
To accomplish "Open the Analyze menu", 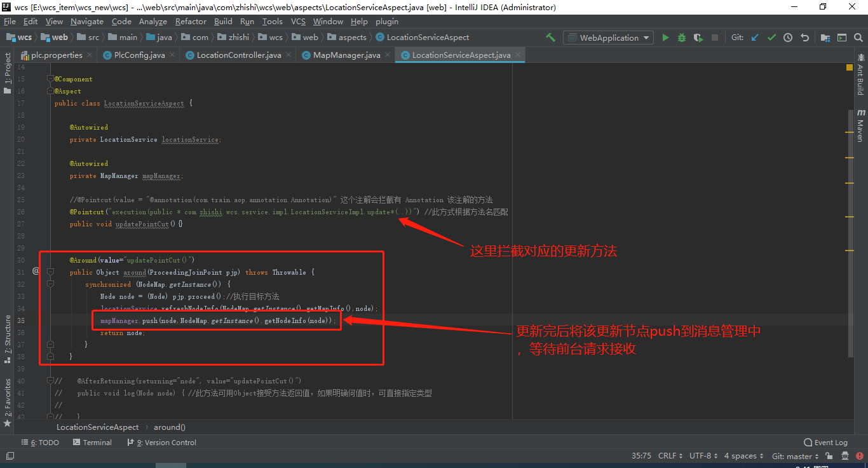I will (153, 21).
